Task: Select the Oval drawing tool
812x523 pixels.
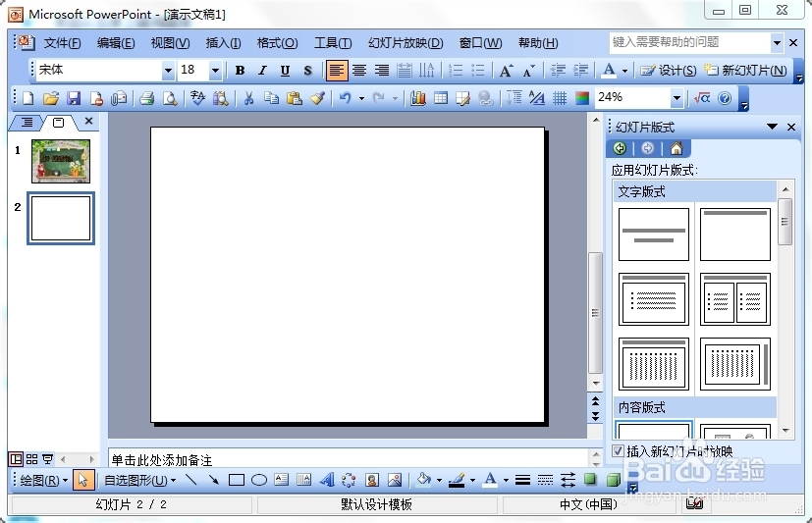Action: click(x=259, y=480)
